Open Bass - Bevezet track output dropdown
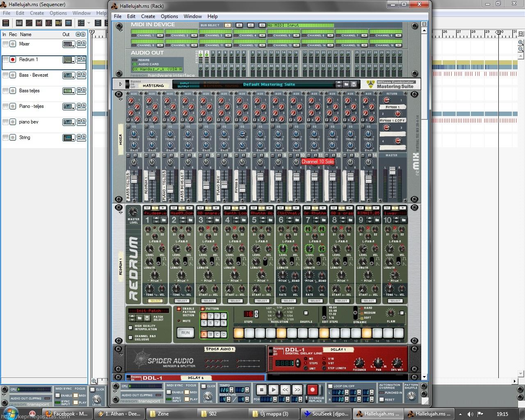 68,75
